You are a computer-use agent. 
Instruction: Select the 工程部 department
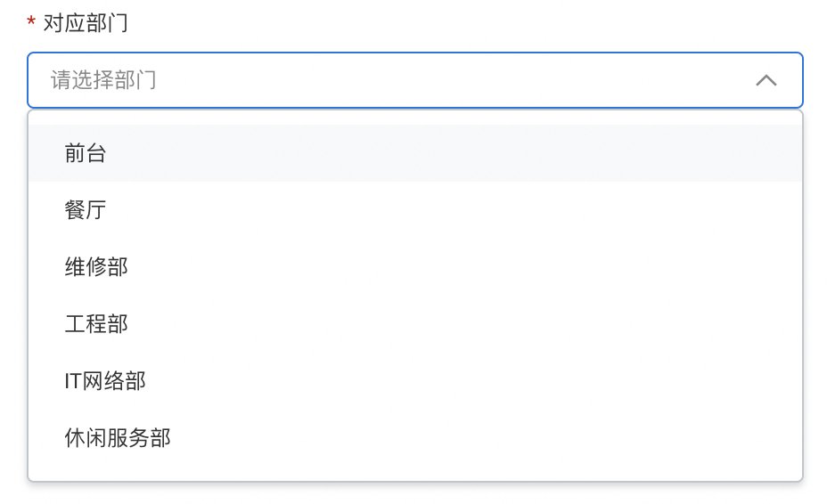click(96, 324)
